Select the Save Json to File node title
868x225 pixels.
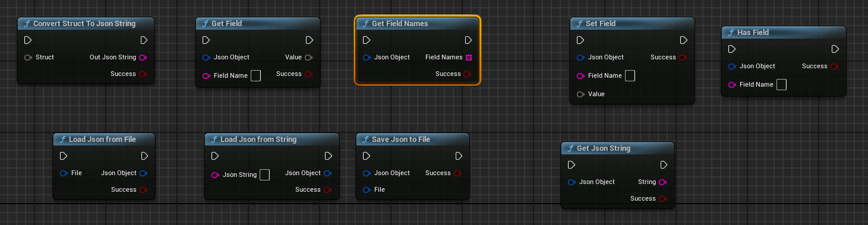tap(401, 140)
